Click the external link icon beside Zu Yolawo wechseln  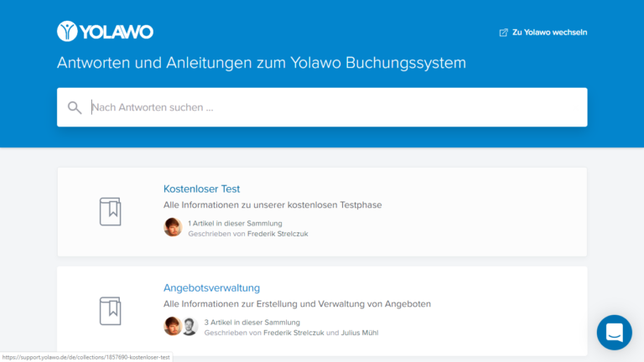pyautogui.click(x=503, y=33)
